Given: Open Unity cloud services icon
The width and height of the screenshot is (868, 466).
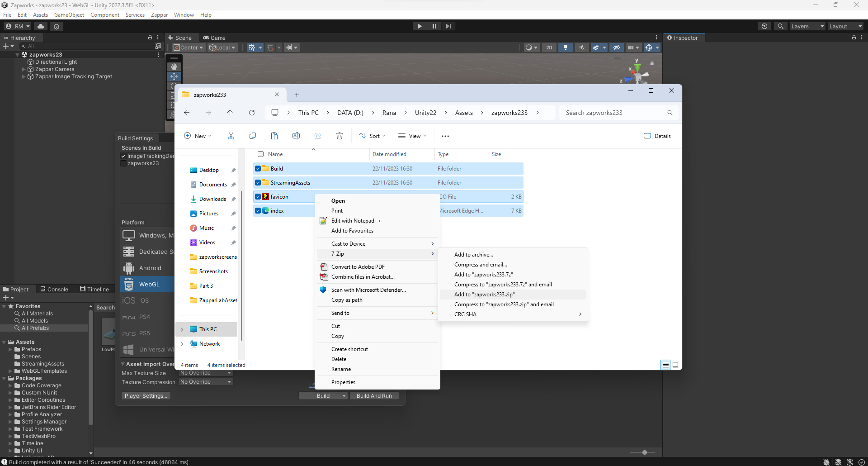Looking at the screenshot, I should coord(41,26).
